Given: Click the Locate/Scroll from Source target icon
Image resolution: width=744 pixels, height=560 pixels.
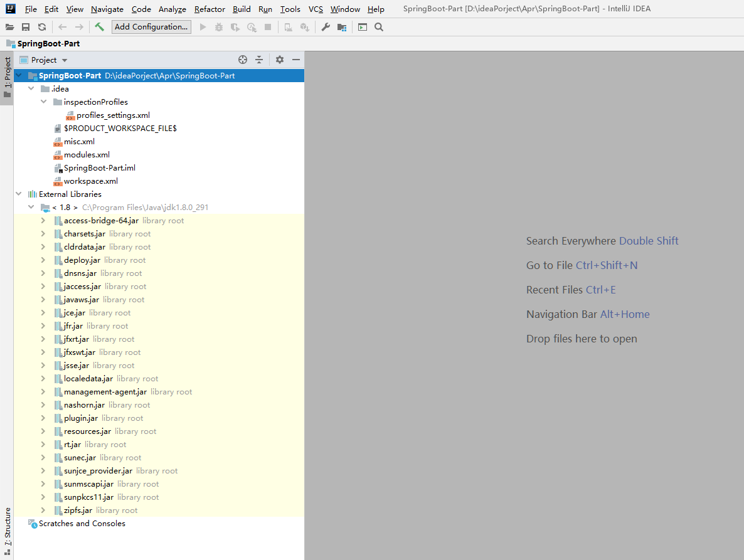Looking at the screenshot, I should (x=243, y=60).
